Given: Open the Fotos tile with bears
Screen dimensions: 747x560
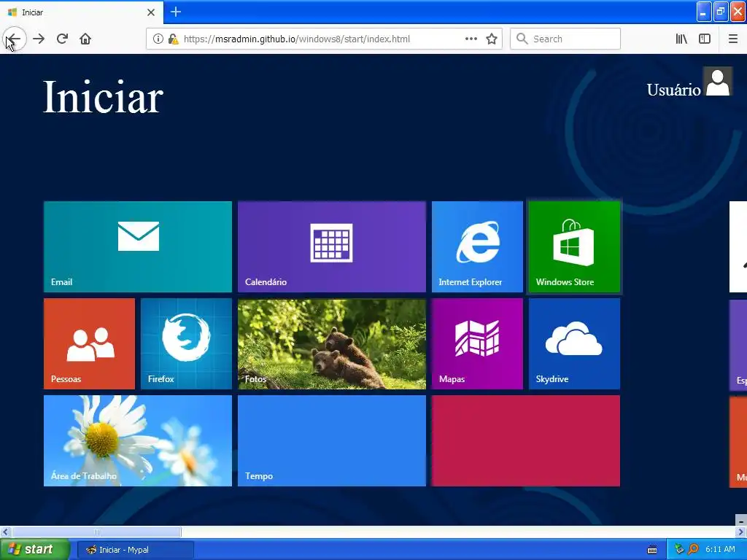Looking at the screenshot, I should (x=332, y=344).
